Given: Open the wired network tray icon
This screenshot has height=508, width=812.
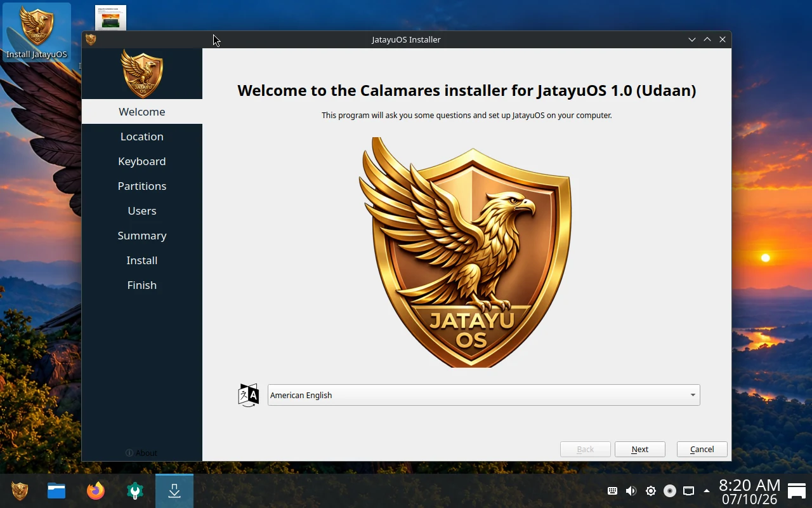Looking at the screenshot, I should pos(688,491).
